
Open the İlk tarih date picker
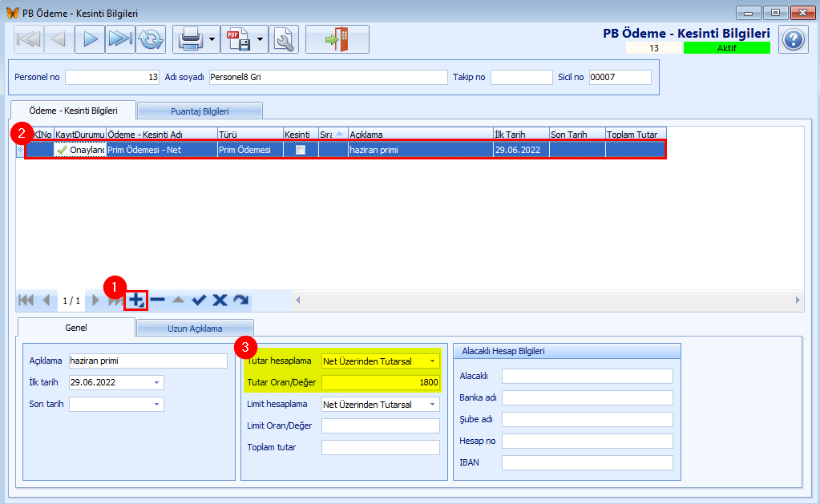(156, 383)
